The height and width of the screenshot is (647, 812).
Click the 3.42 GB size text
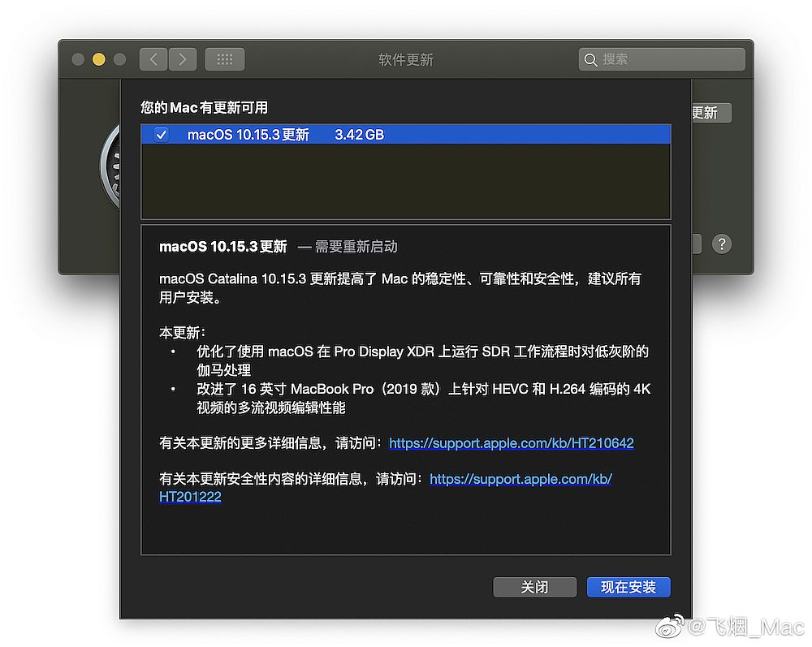[x=360, y=135]
